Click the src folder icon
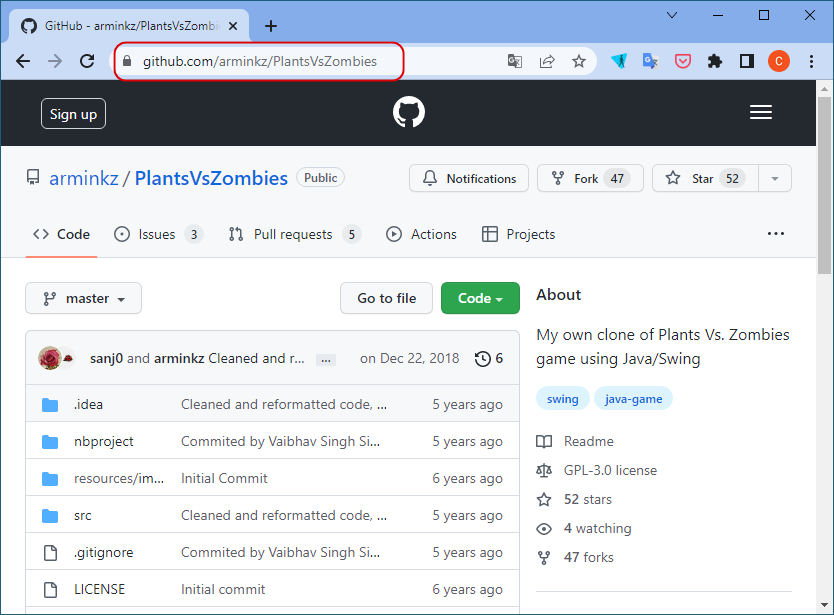This screenshot has height=615, width=834. point(50,516)
